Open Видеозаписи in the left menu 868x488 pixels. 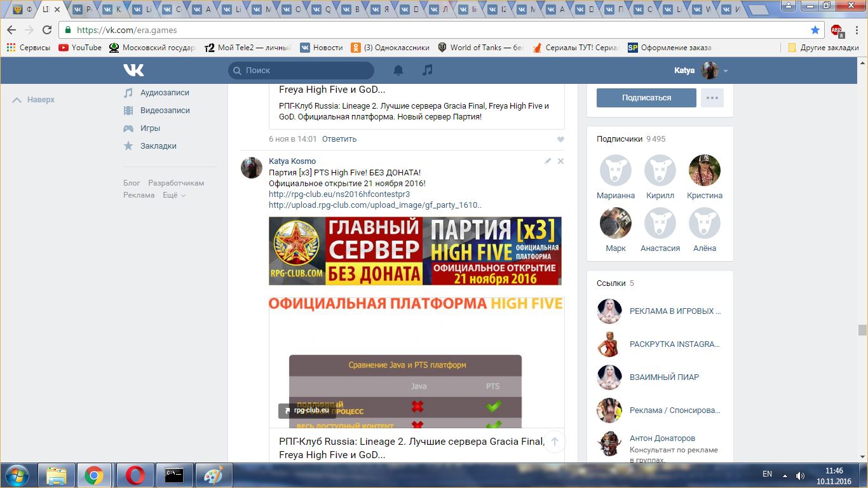point(165,111)
